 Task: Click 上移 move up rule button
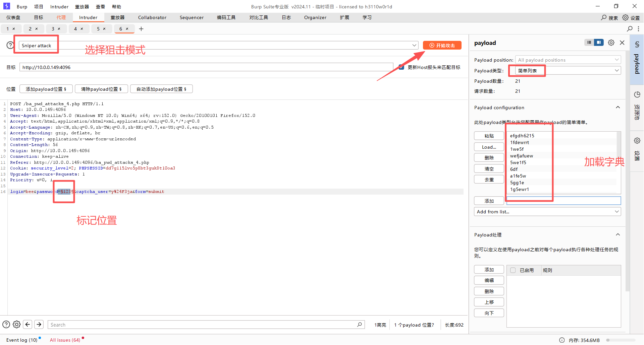tap(489, 302)
